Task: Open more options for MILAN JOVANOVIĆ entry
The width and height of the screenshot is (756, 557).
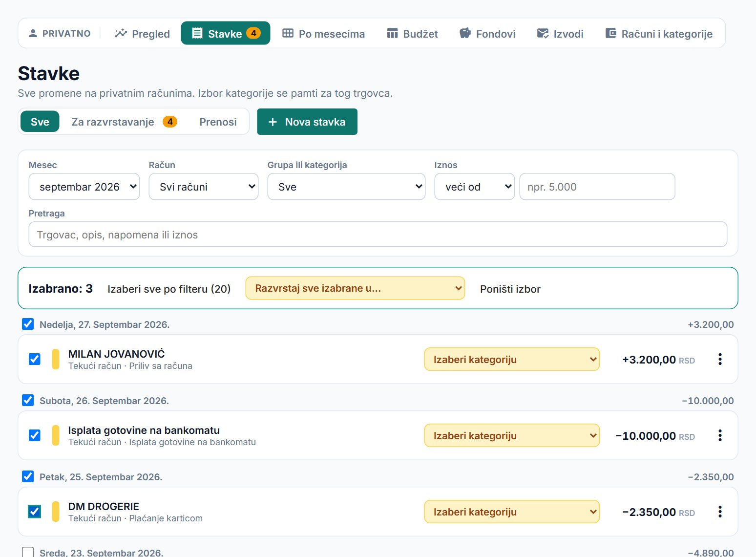Action: (x=720, y=359)
